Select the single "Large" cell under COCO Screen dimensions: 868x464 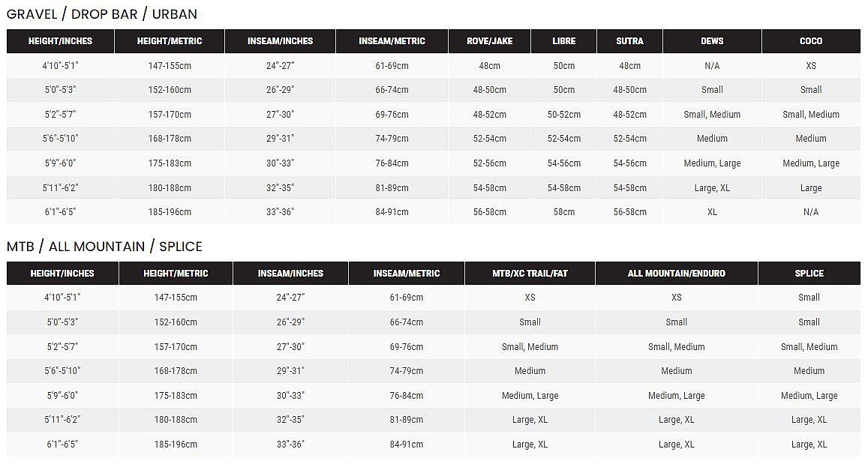point(810,188)
